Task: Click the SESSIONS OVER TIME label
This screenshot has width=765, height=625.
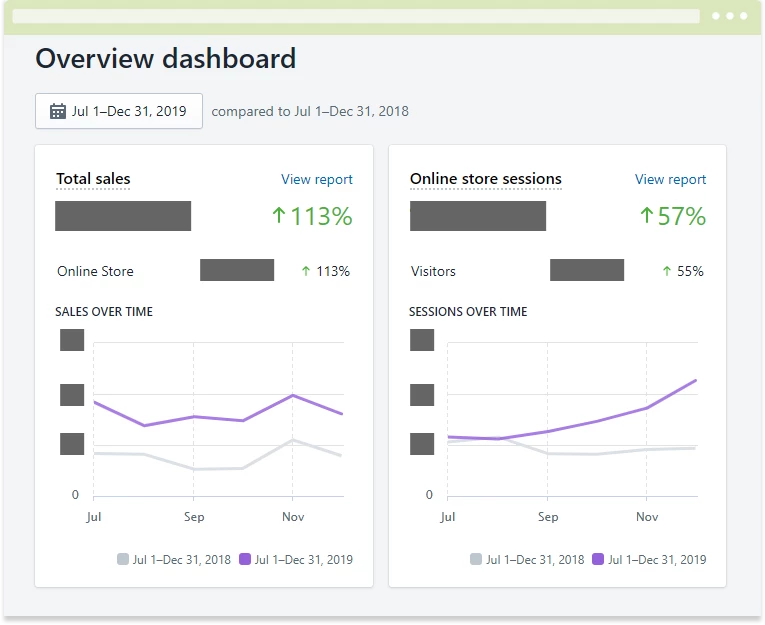Action: 468,312
